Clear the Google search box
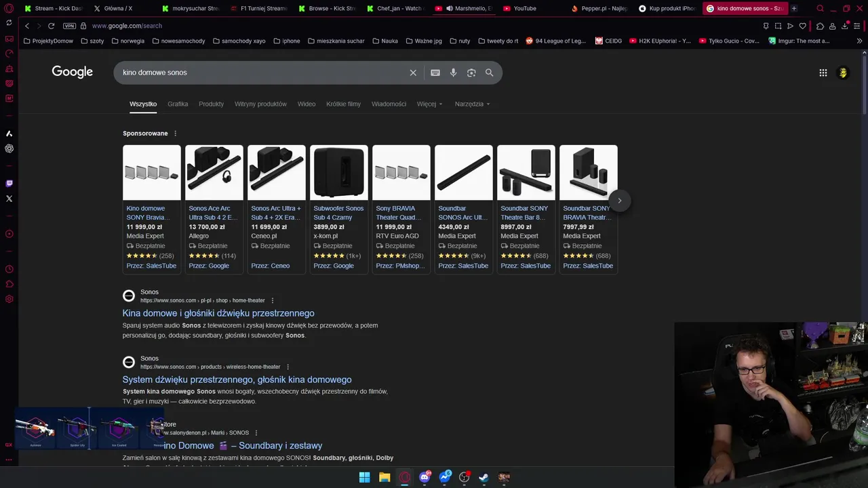 [x=413, y=73]
